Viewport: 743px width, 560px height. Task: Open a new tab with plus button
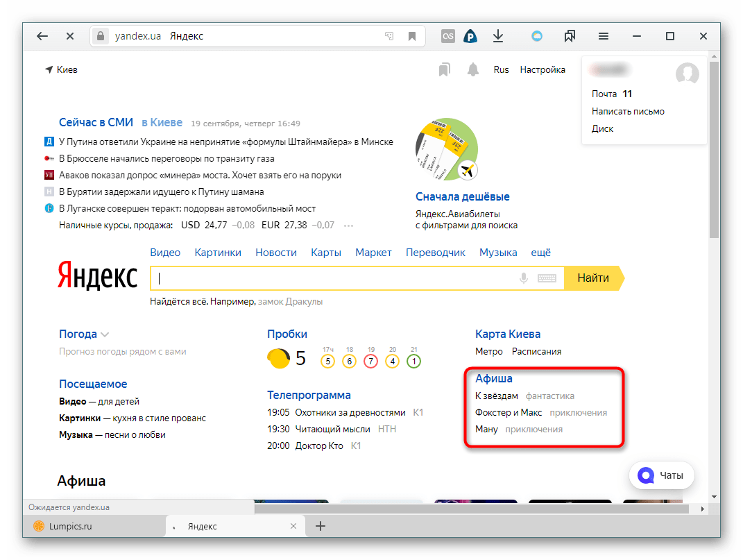pos(321,526)
